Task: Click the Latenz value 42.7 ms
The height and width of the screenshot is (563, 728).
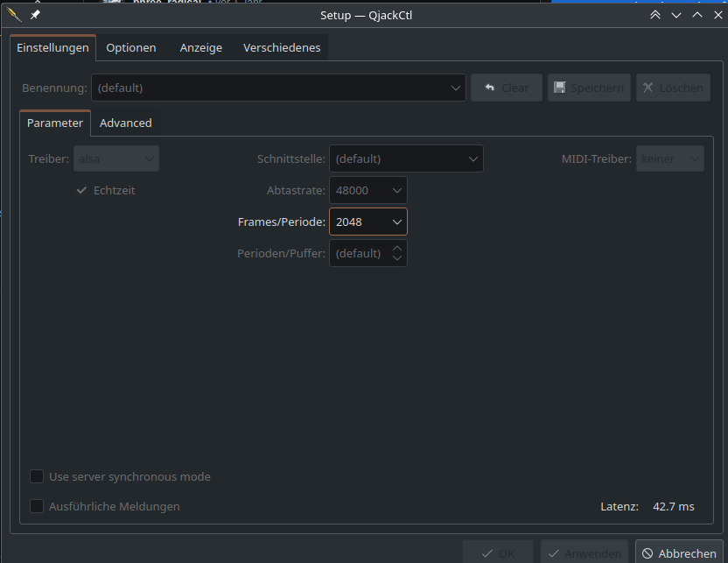Action: (x=673, y=506)
